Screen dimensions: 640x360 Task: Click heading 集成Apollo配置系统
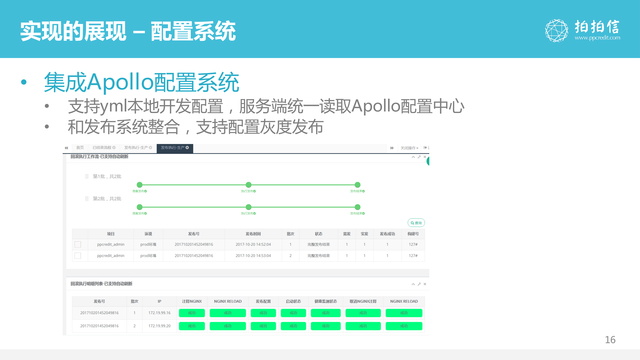tap(141, 82)
